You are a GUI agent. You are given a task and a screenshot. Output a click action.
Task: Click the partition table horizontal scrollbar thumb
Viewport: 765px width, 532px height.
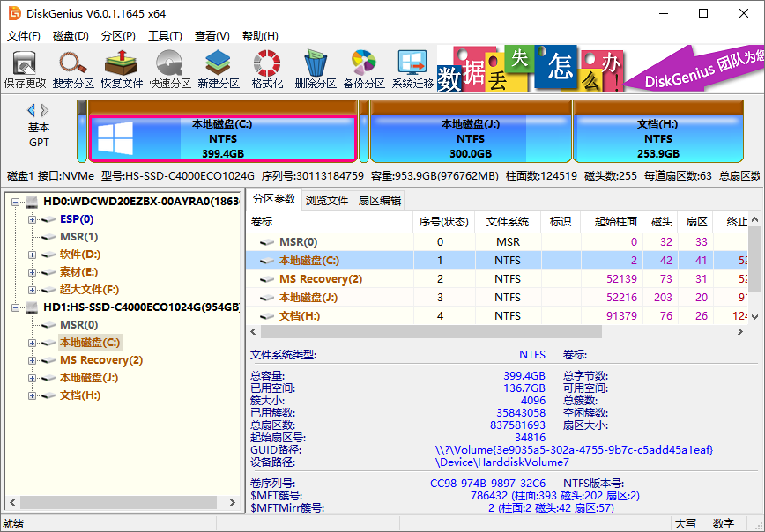click(x=431, y=332)
